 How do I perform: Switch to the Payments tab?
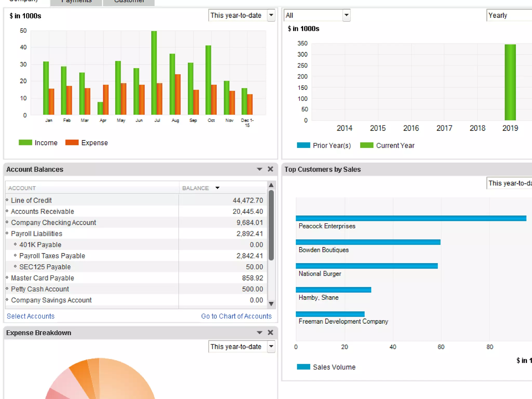coord(76,2)
